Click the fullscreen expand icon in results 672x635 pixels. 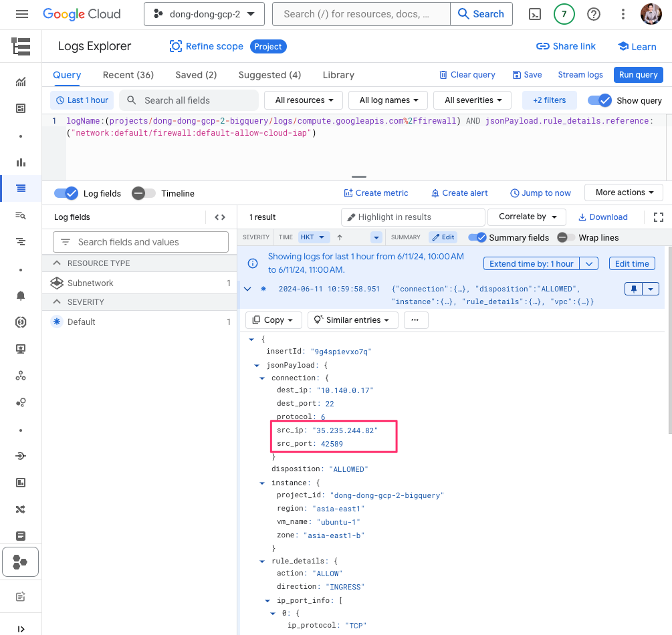(x=658, y=217)
